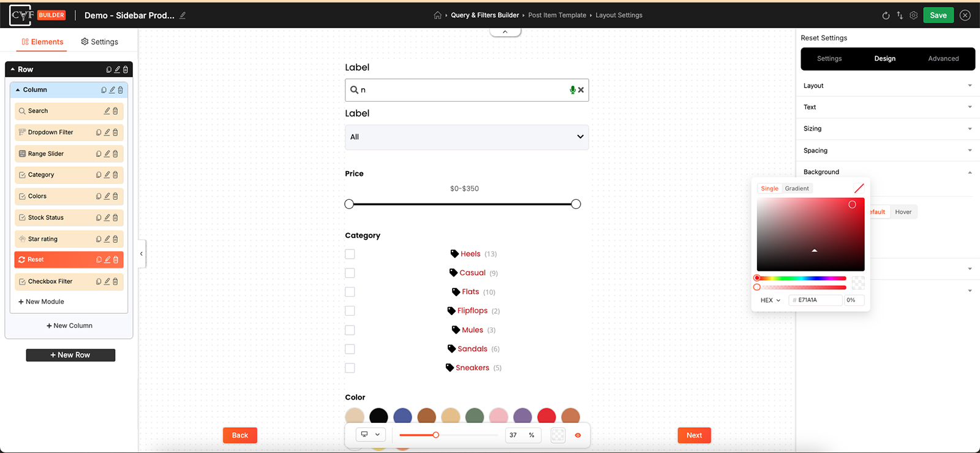Image resolution: width=980 pixels, height=453 pixels.
Task: Add a module with New Module
Action: [41, 302]
